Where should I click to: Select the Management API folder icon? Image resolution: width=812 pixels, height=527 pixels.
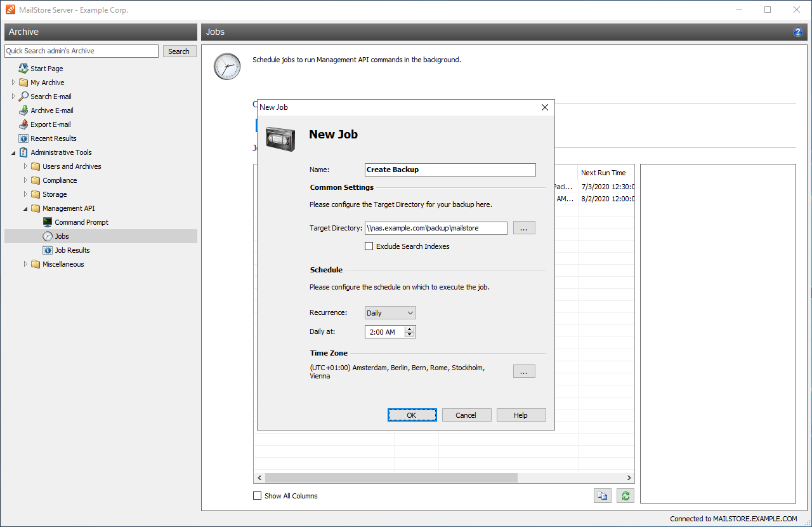36,208
